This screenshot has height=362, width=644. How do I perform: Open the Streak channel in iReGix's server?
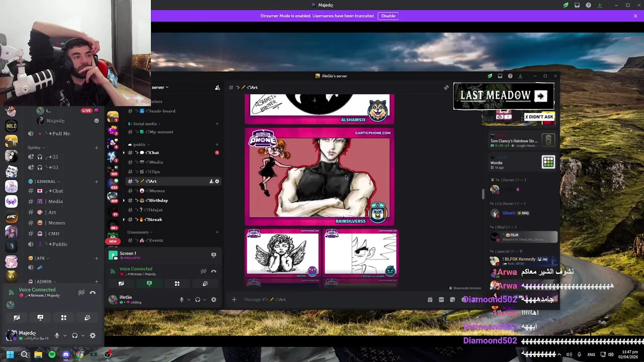click(x=174, y=220)
